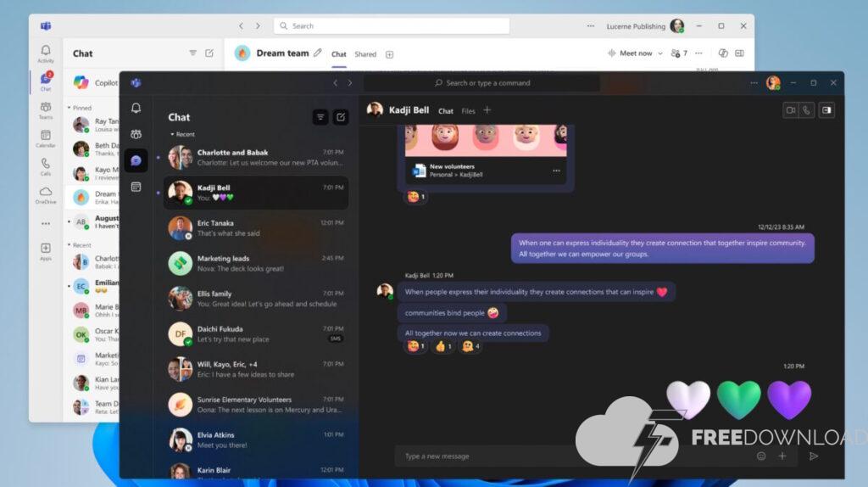Toggle the thumbs up reaction on message
Viewport: 868px width, 487px height.
click(x=442, y=346)
